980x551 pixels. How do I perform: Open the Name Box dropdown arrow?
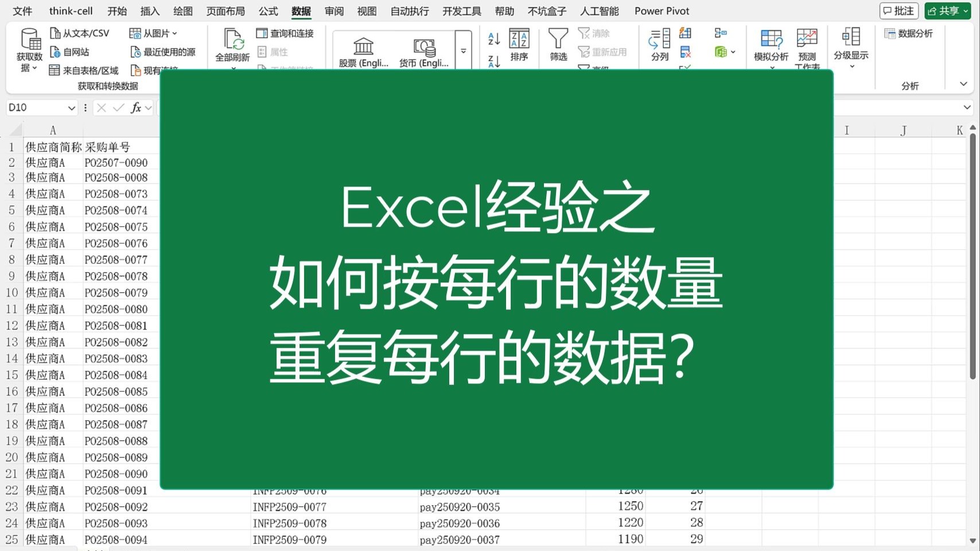pos(71,107)
